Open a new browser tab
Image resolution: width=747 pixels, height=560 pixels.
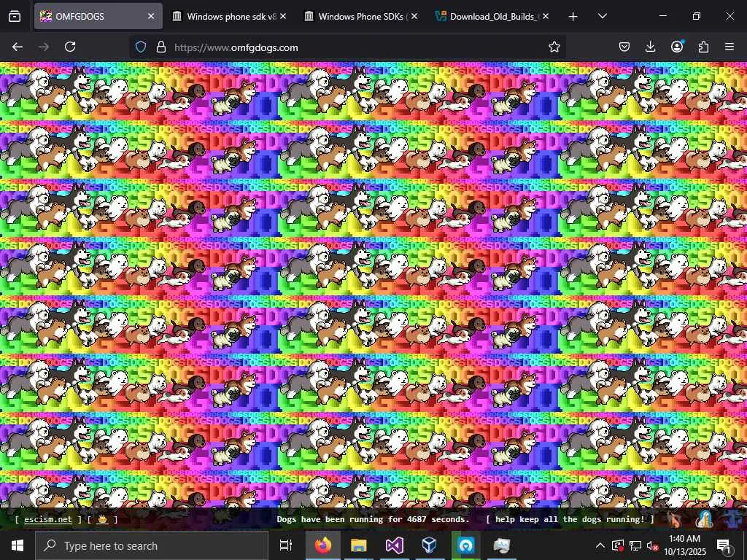573,17
